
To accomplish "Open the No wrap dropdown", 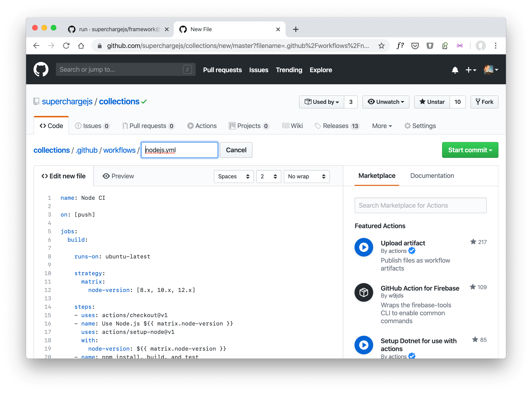I will click(306, 176).
